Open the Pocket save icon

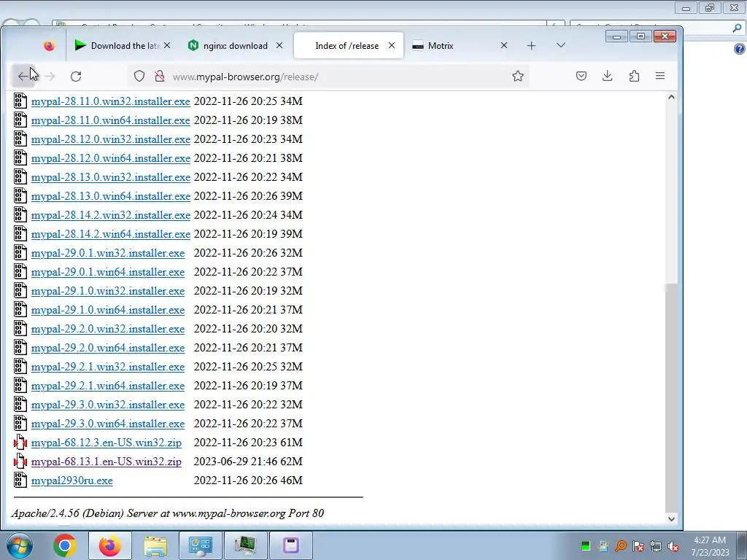tap(581, 76)
